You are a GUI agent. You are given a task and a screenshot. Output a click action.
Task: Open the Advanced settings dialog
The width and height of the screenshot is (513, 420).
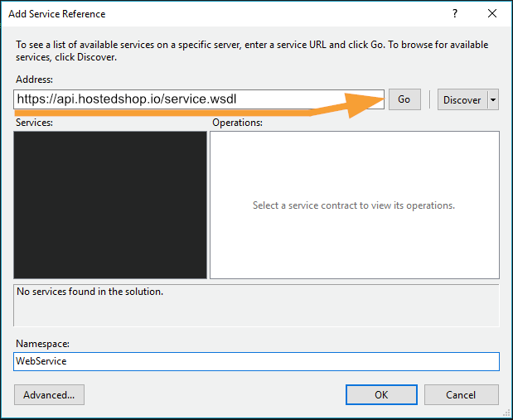click(x=49, y=395)
